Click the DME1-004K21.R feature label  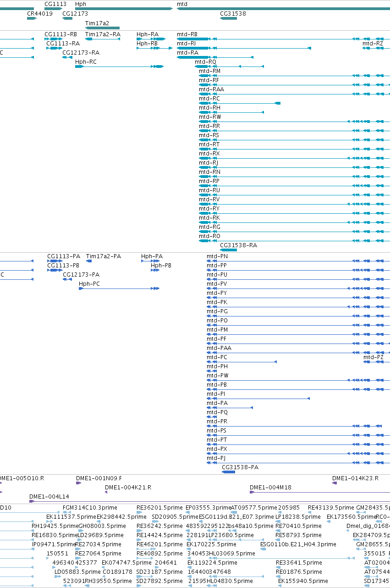click(x=128, y=488)
